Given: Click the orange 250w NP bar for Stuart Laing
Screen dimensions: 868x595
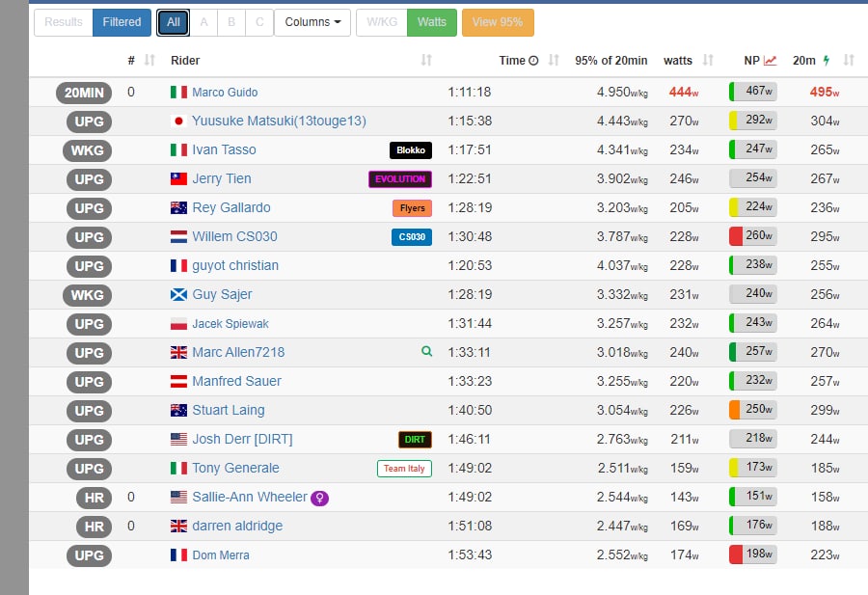Looking at the screenshot, I should point(753,410).
